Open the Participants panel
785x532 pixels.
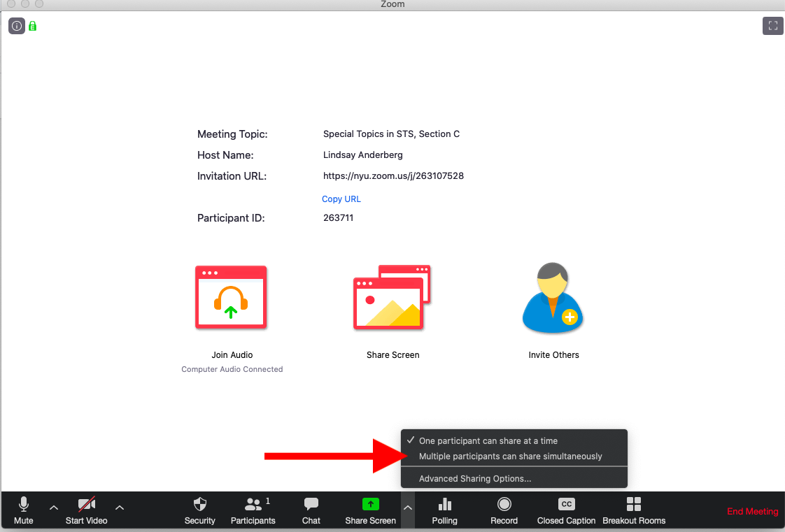point(253,511)
